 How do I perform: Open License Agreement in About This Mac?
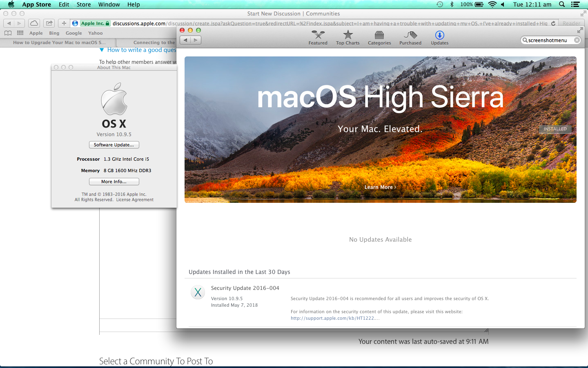[x=135, y=200]
